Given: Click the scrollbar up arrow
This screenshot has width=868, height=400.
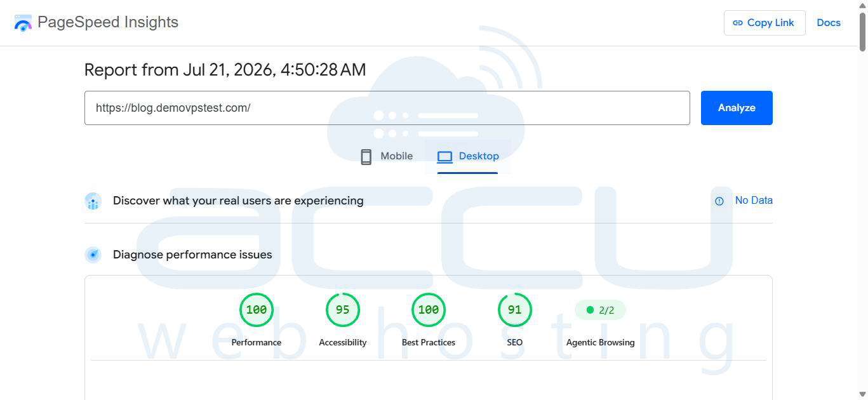Looking at the screenshot, I should 862,5.
